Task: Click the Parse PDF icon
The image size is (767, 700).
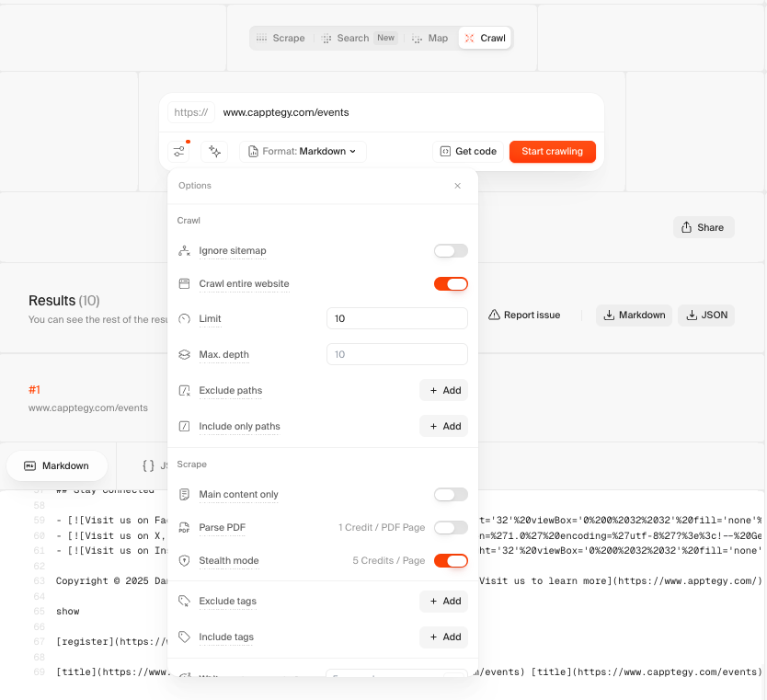Action: tap(185, 527)
